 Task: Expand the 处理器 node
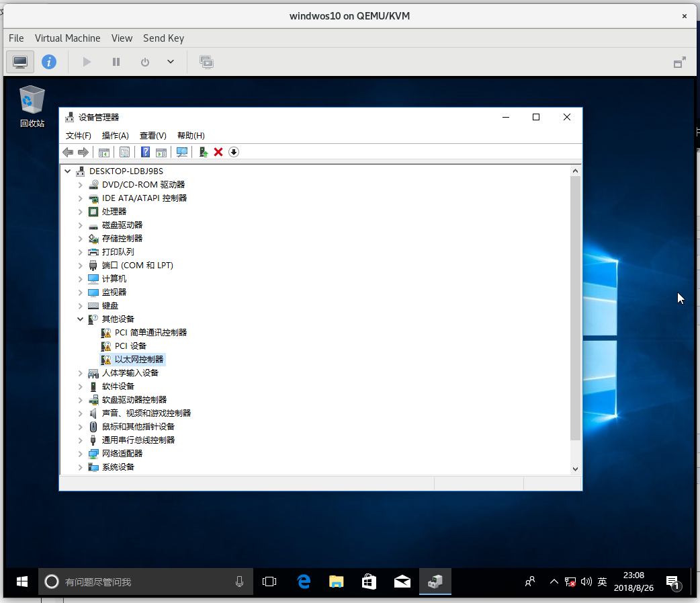[81, 212]
